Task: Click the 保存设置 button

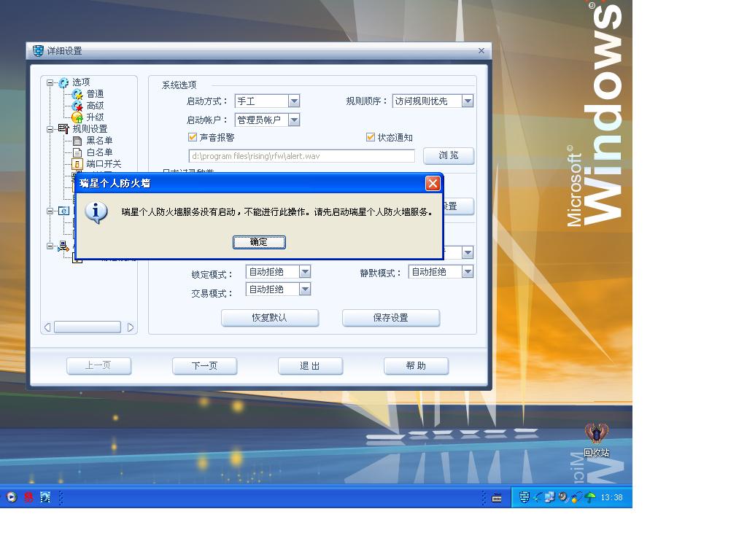Action: pos(391,318)
